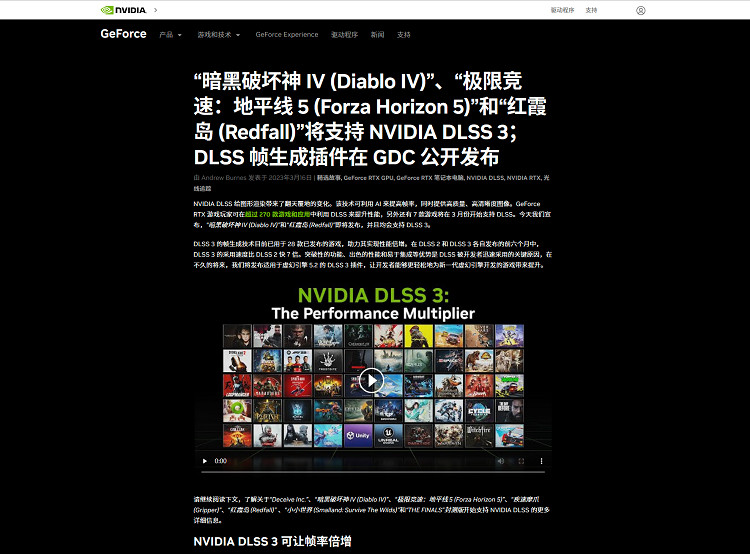Expand the 产品 dropdown menu
750x554 pixels.
170,34
